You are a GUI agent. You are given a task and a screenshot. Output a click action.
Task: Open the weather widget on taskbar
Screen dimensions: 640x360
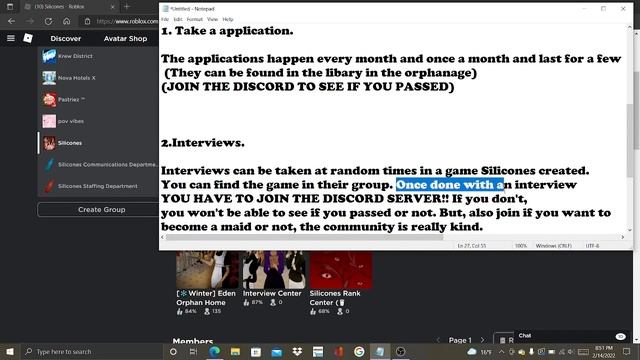tap(479, 351)
